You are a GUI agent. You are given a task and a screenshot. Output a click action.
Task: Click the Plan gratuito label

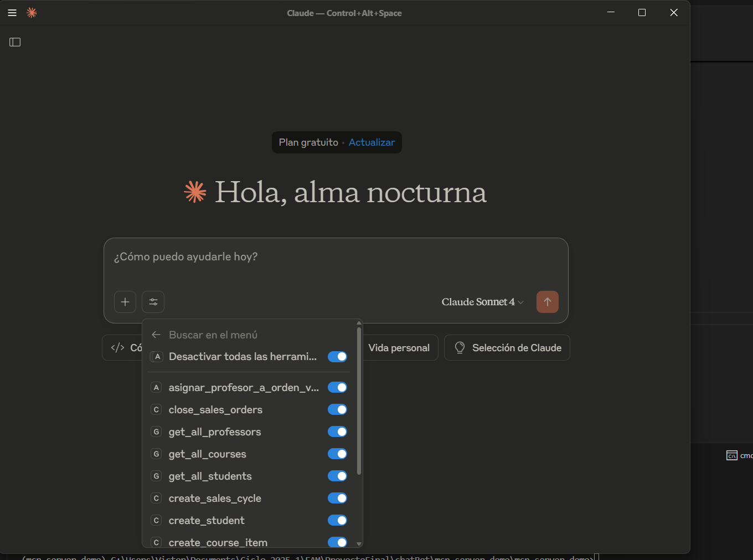click(x=308, y=142)
